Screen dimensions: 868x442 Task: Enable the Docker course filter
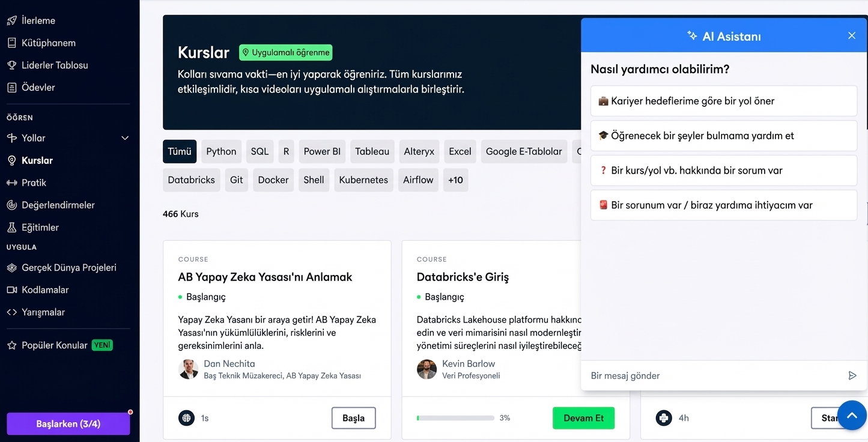coord(273,180)
